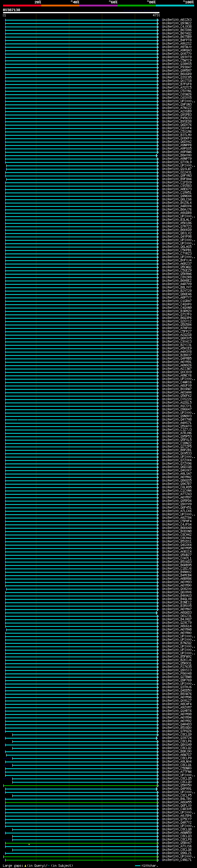Select the UniRef100_B0DXN8 label
197x868 pixels.
tap(177, 531)
